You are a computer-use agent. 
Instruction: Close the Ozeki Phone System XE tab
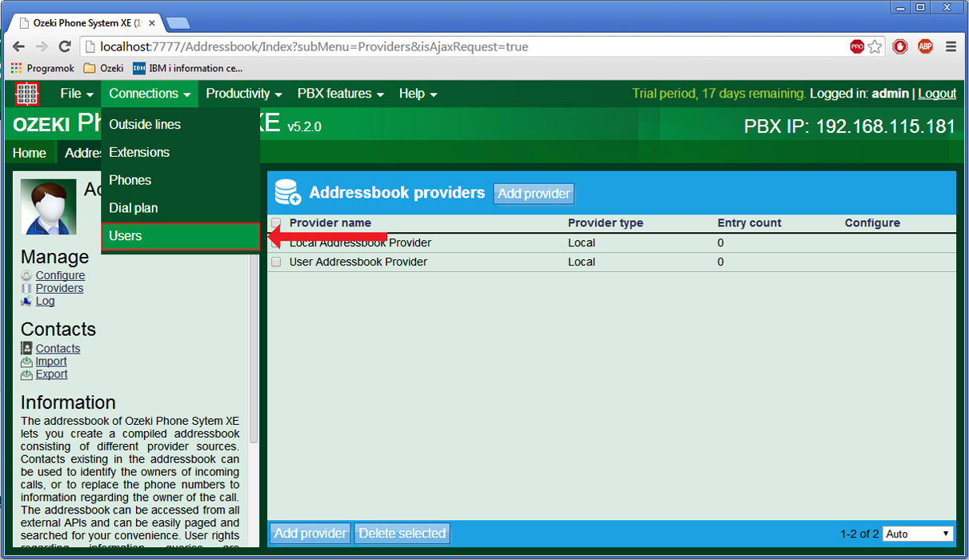152,23
